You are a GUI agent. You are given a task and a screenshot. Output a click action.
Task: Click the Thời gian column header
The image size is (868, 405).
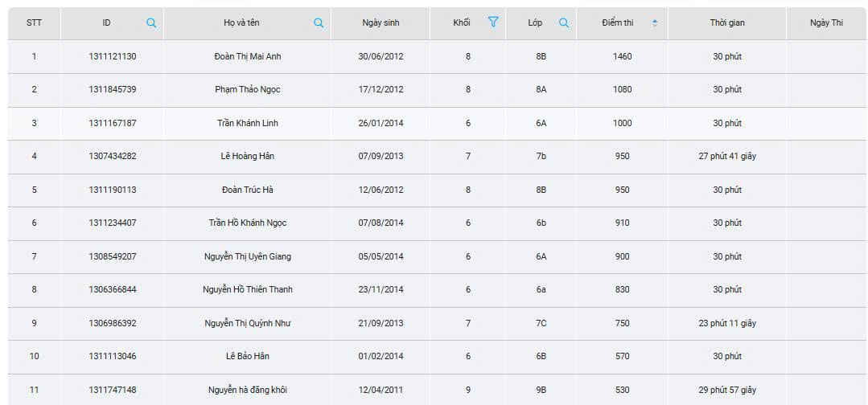pyautogui.click(x=726, y=23)
